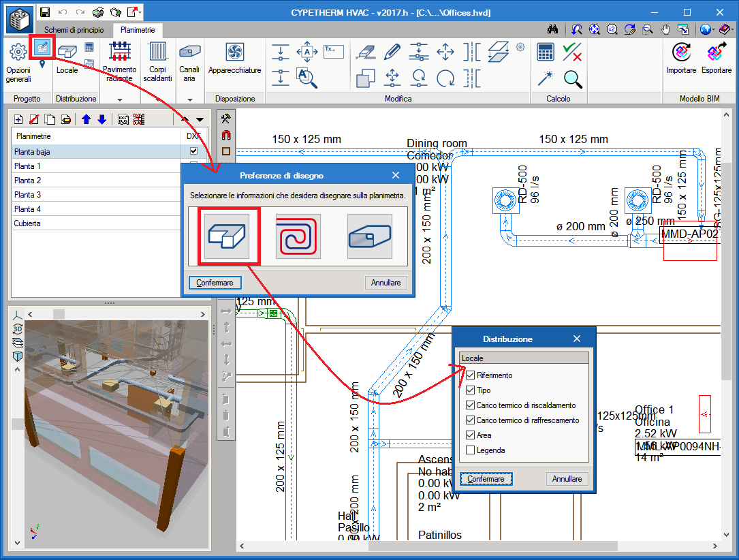739x560 pixels.
Task: Click the drawing area horizontal scrollbar
Action: click(x=493, y=546)
